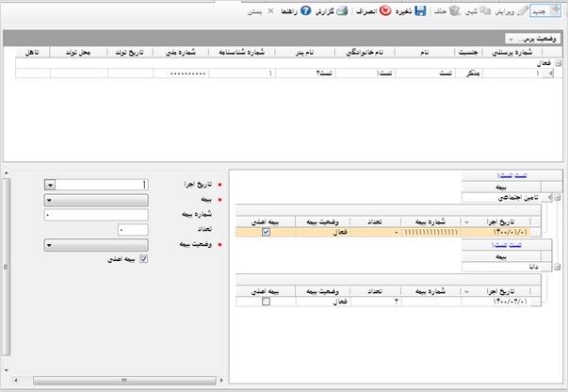Sort by شماره ملی column header
Viewport: 568px width, 392px height.
[x=181, y=52]
